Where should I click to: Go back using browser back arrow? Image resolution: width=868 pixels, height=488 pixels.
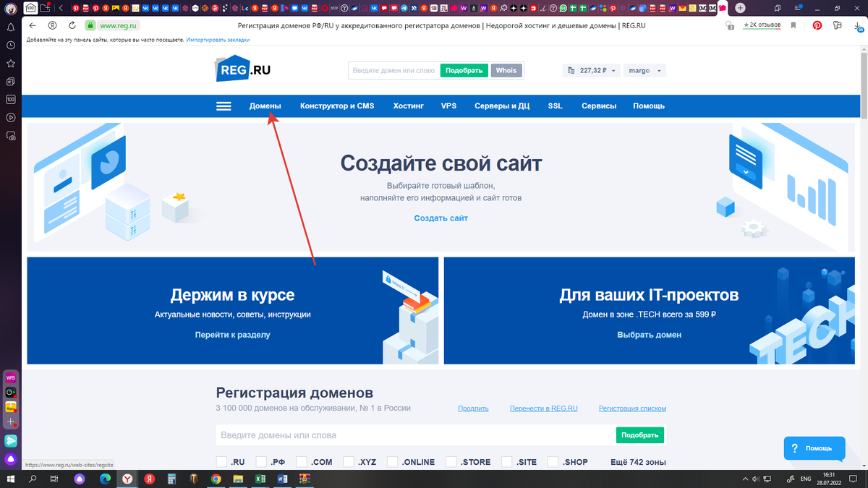pyautogui.click(x=32, y=25)
